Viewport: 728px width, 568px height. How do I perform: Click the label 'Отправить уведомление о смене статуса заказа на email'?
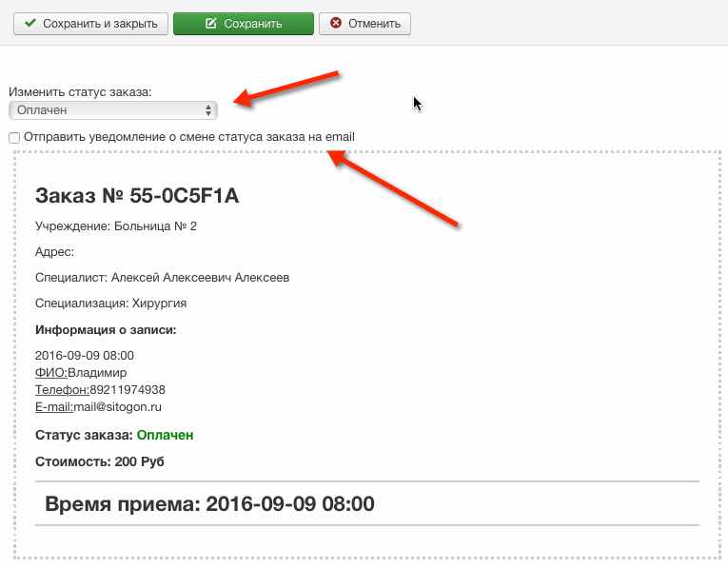click(189, 137)
